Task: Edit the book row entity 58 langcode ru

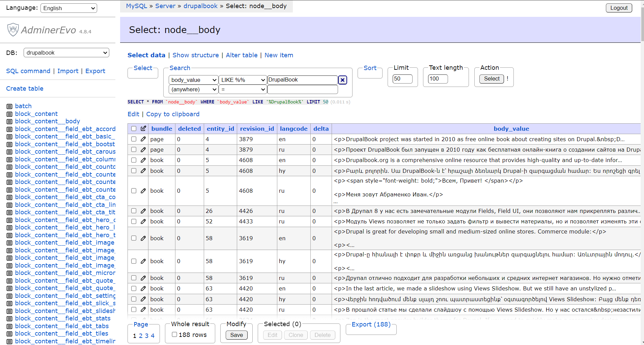Action: click(x=143, y=278)
